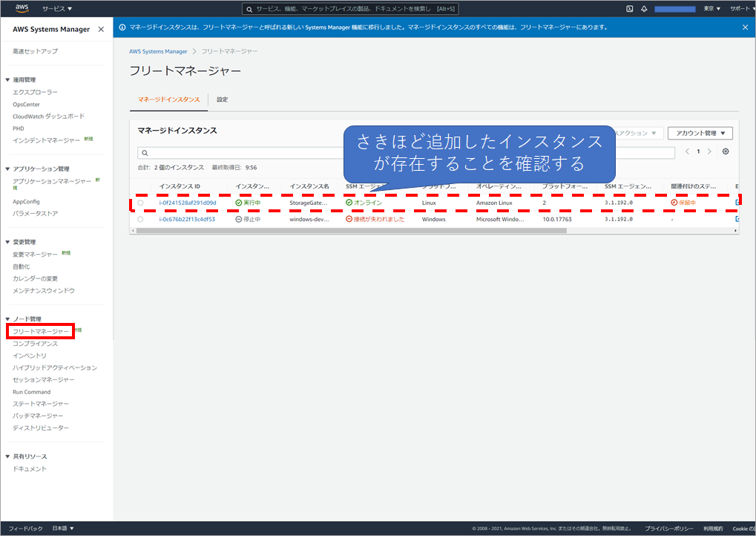This screenshot has height=536, width=756.
Task: Open Run Command in the sidebar
Action: (32, 392)
